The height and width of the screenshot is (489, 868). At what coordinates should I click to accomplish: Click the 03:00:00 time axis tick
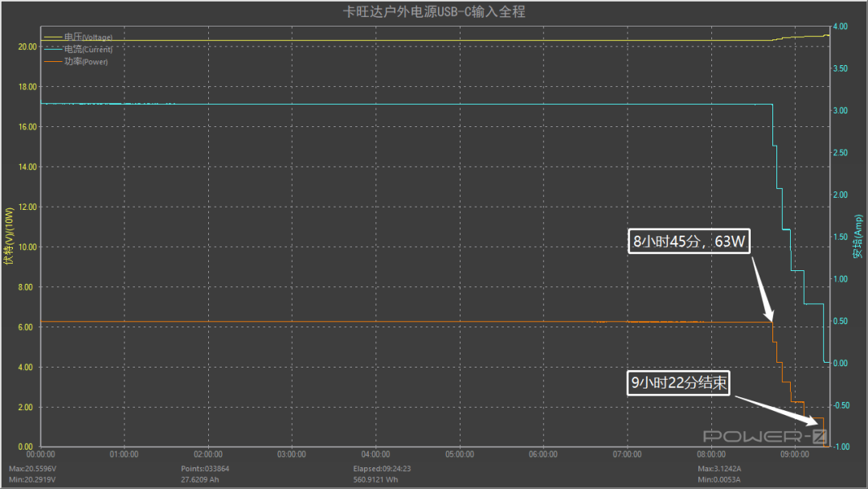(x=292, y=454)
